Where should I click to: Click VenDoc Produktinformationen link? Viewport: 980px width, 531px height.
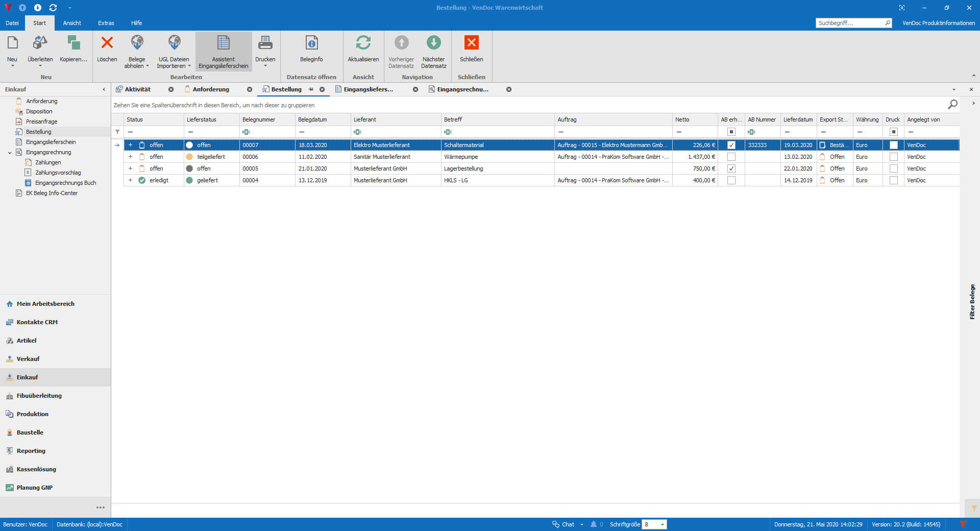click(x=938, y=23)
